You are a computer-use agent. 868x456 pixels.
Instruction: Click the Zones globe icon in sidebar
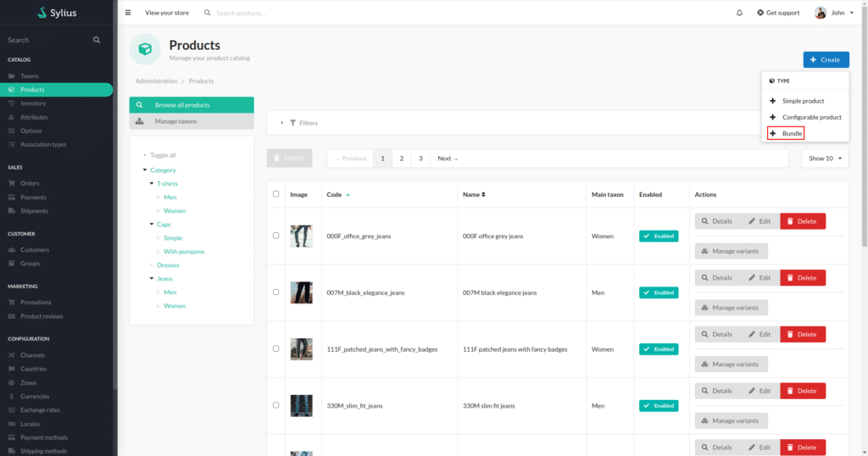[x=12, y=382]
